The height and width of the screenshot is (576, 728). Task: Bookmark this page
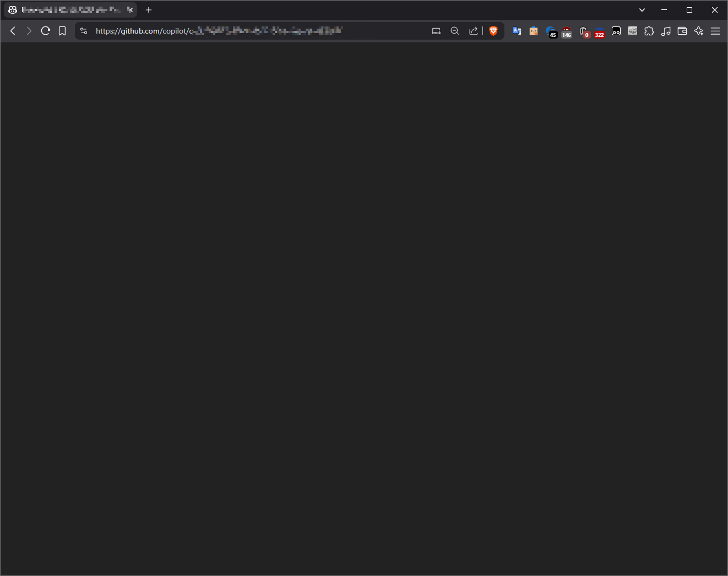click(62, 31)
